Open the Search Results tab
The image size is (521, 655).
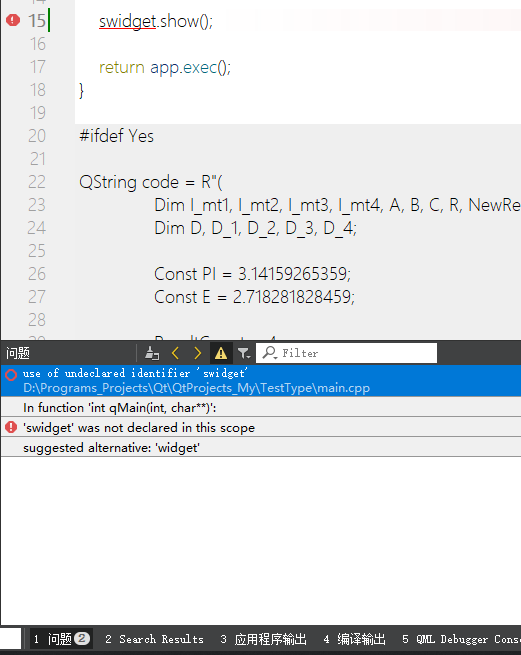(154, 639)
